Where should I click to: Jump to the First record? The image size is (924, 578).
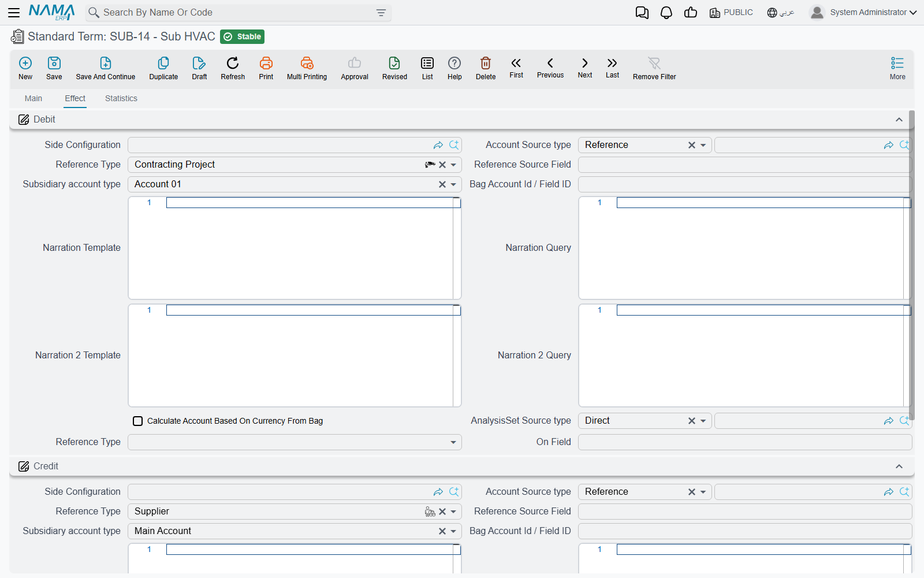pos(516,68)
